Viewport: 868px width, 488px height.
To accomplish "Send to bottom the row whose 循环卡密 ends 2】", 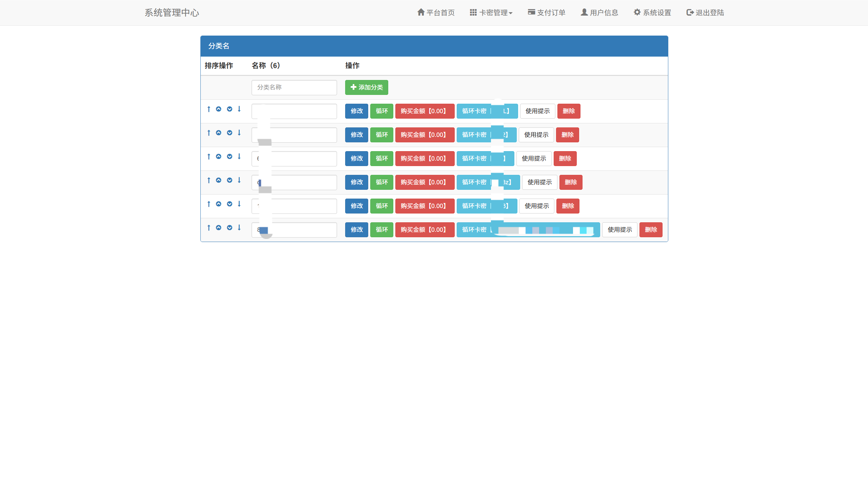I will pos(239,133).
